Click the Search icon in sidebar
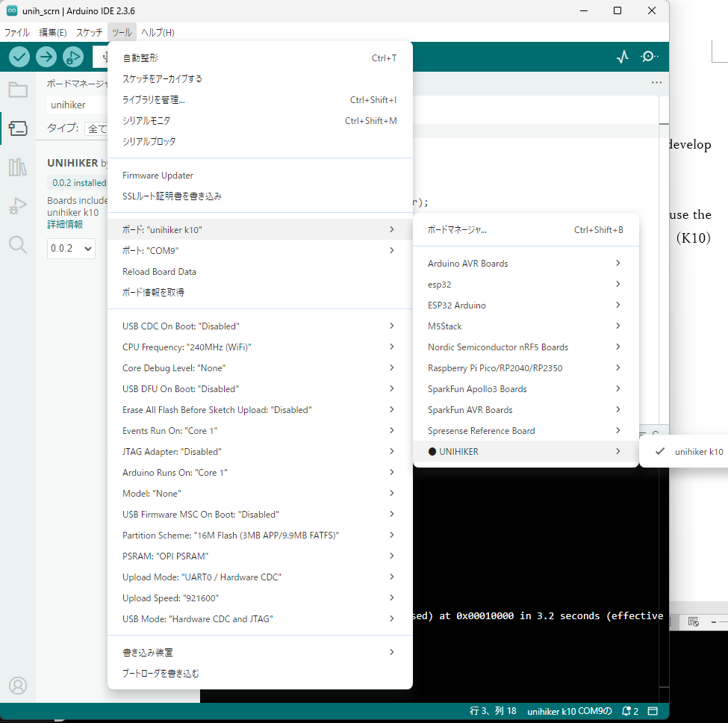 18,244
